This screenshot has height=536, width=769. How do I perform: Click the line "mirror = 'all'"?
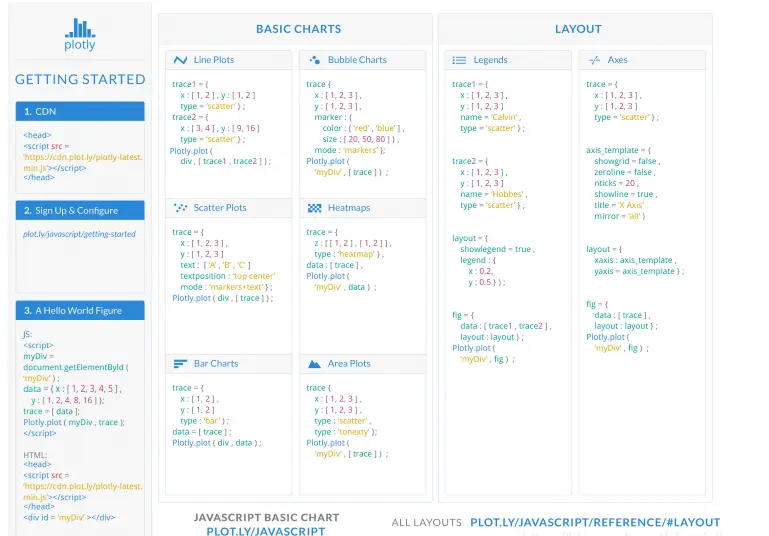620,216
